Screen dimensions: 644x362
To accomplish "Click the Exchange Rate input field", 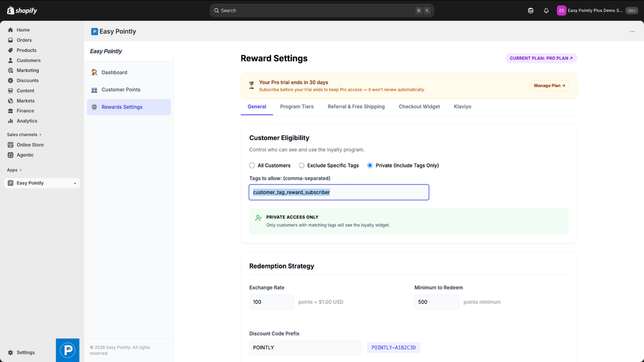I will [272, 302].
